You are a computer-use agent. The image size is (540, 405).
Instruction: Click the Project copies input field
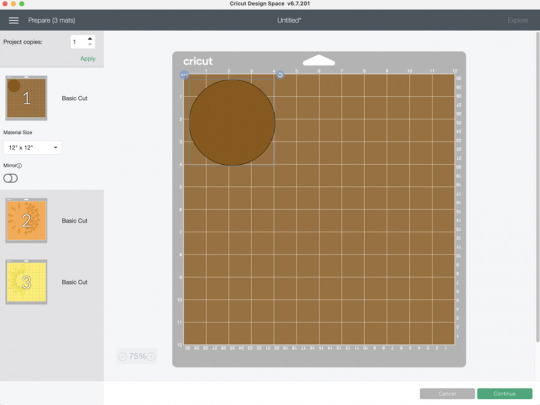tap(79, 42)
